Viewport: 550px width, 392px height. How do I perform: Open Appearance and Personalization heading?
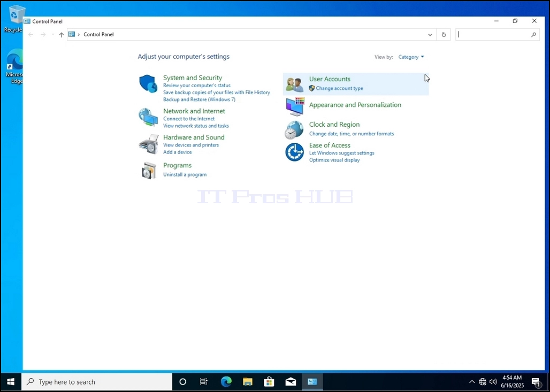click(x=355, y=105)
